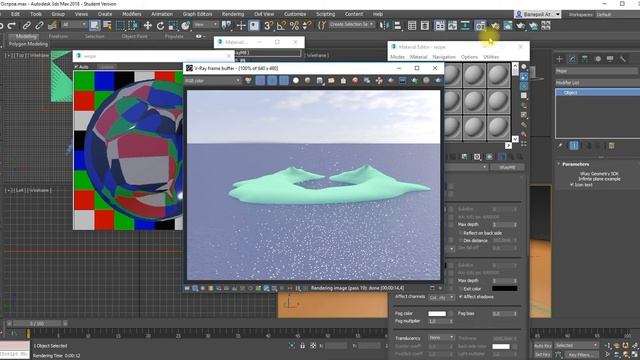Click the Exit color black swatch
This screenshot has height=360, width=640.
coord(505,288)
